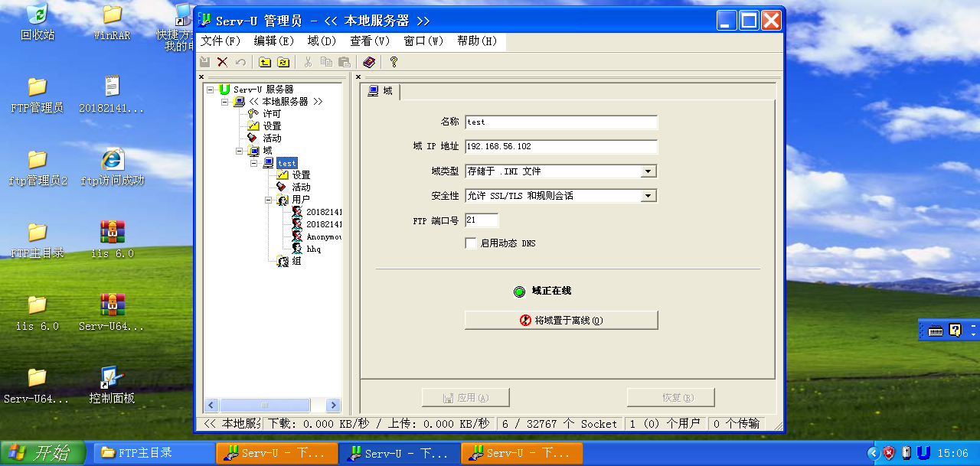Click the language bar help icon

(955, 331)
